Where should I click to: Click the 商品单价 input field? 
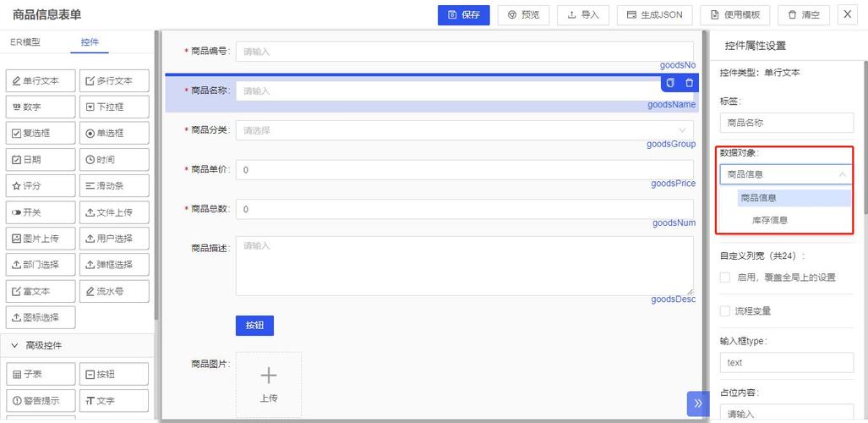(465, 170)
